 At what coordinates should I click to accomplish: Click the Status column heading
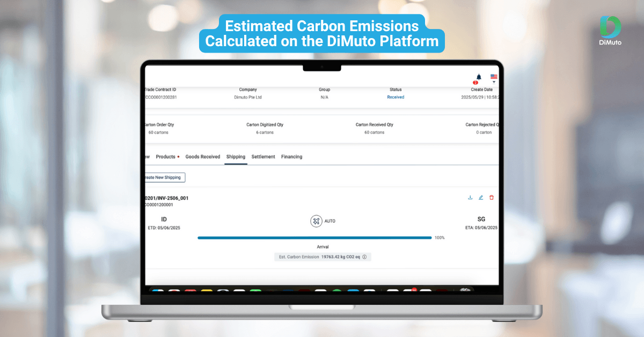coord(396,90)
